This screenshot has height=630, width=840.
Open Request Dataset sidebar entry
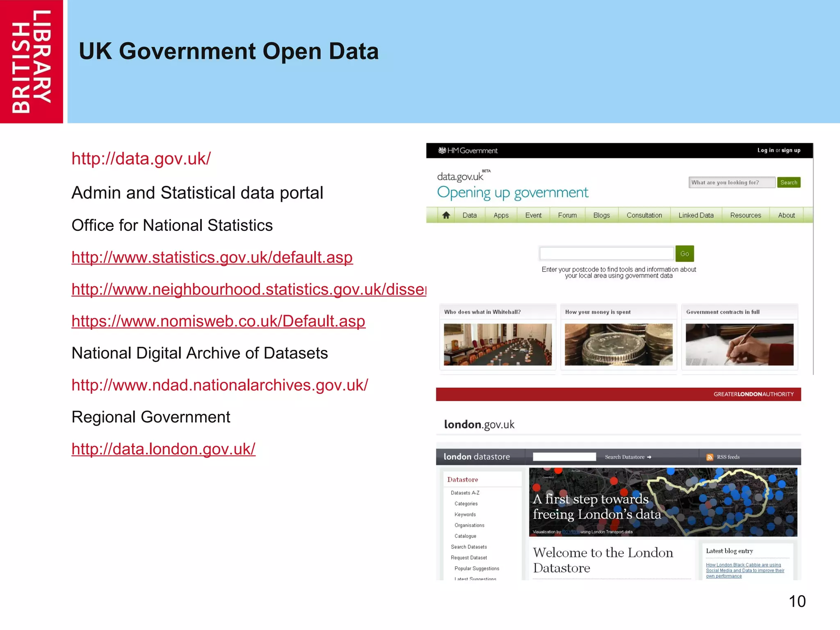(x=469, y=558)
